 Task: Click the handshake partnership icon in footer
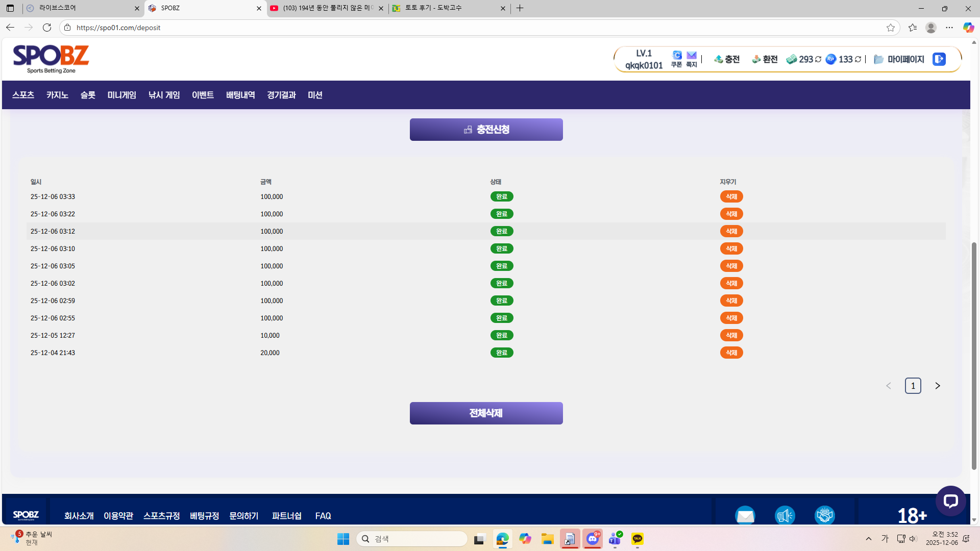point(825,515)
